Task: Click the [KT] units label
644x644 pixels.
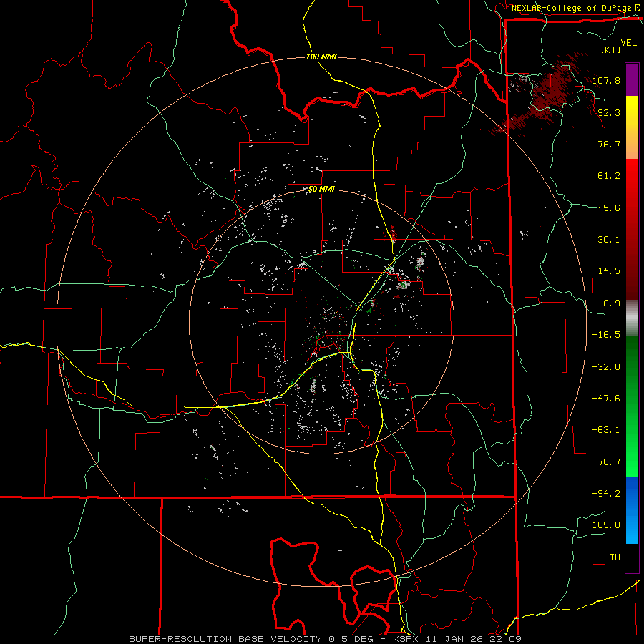Action: pyautogui.click(x=611, y=49)
